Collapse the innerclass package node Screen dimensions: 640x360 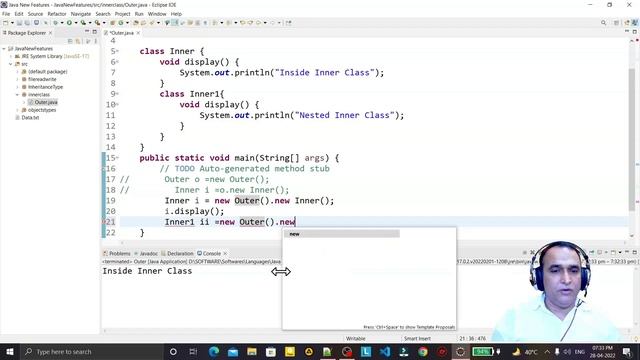18,95
